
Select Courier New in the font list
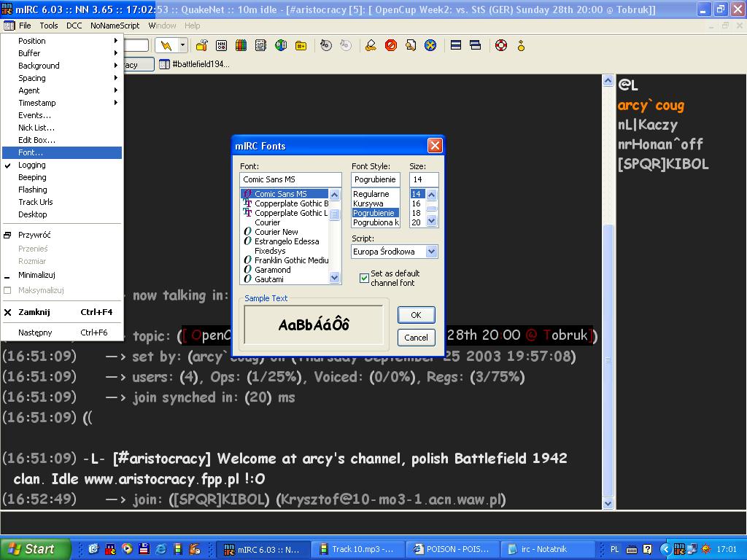pyautogui.click(x=276, y=232)
